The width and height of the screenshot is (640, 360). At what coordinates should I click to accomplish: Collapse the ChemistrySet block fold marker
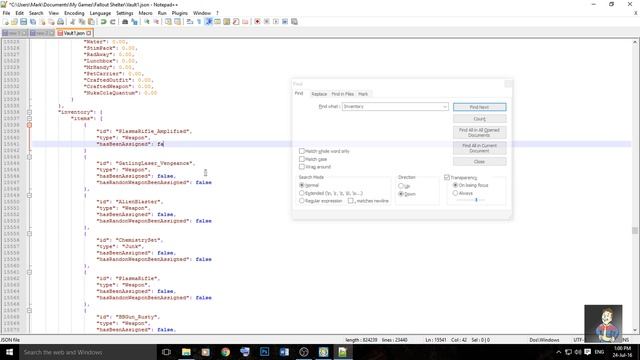coord(29,234)
